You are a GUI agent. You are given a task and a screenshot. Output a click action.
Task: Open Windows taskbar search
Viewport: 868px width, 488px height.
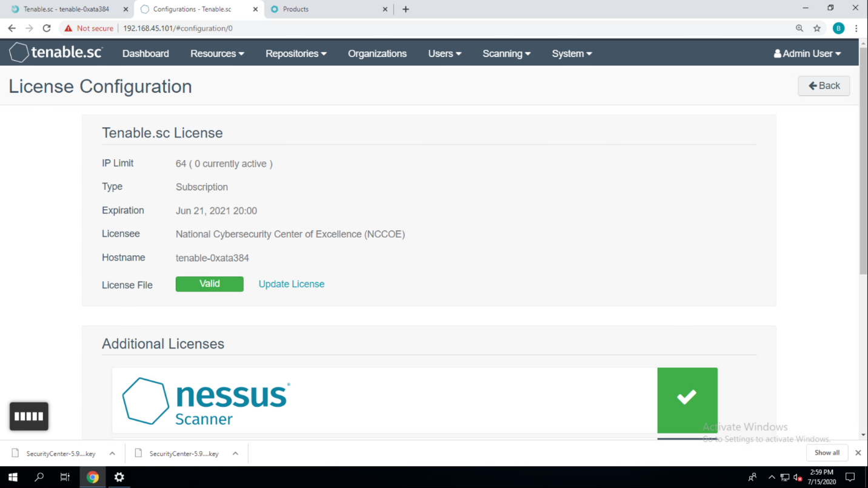39,477
